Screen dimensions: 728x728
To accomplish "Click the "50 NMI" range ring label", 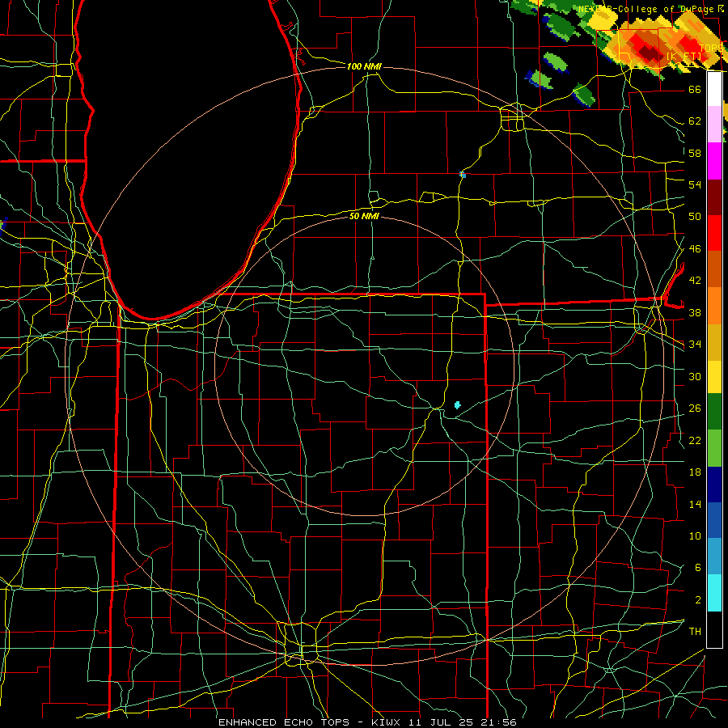I will [x=364, y=216].
